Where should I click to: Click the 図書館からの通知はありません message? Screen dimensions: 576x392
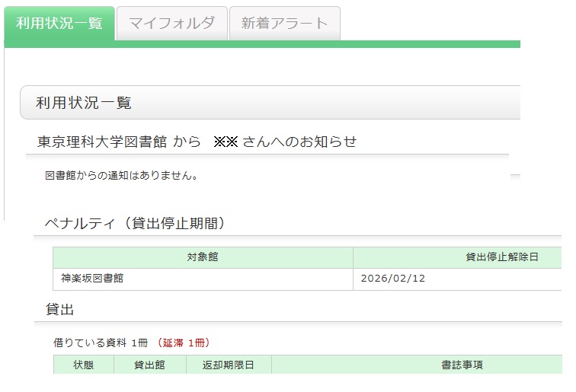pyautogui.click(x=122, y=176)
